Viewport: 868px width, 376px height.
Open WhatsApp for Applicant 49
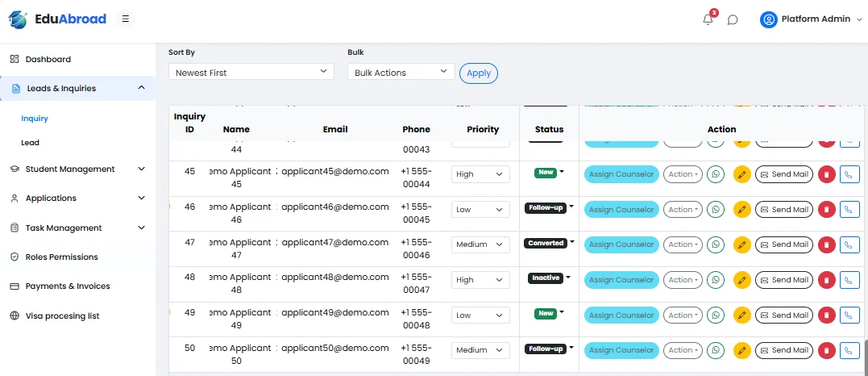click(x=716, y=315)
